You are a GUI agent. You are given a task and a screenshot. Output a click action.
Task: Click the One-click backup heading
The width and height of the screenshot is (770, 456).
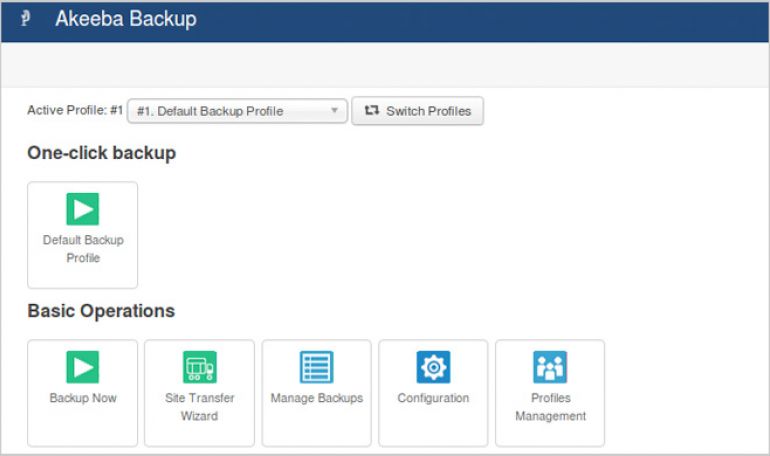102,153
